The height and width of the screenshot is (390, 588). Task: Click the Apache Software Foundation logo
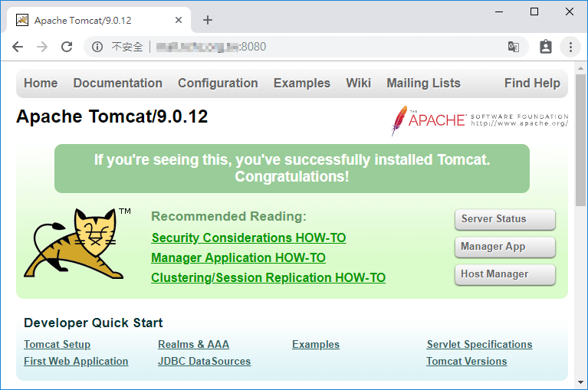click(480, 120)
